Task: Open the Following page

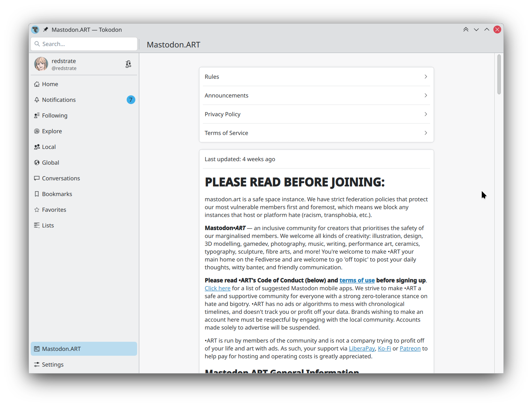Action: point(84,115)
